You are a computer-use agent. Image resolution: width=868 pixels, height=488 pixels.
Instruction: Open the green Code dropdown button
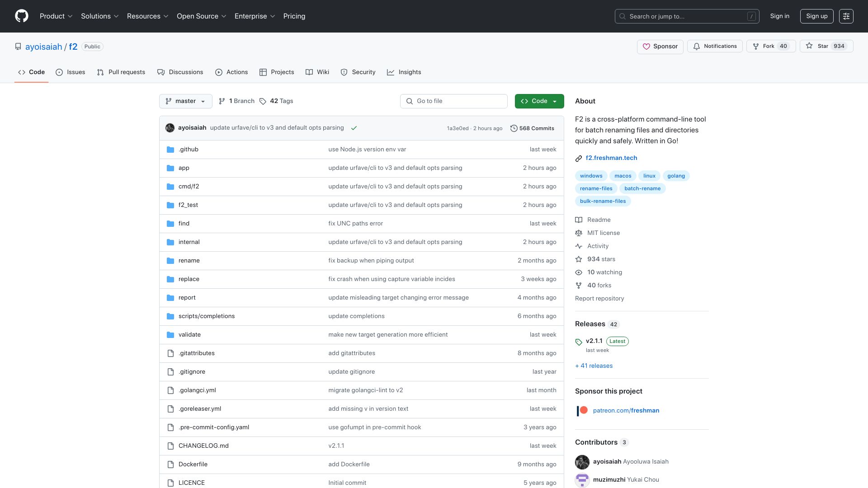[539, 101]
